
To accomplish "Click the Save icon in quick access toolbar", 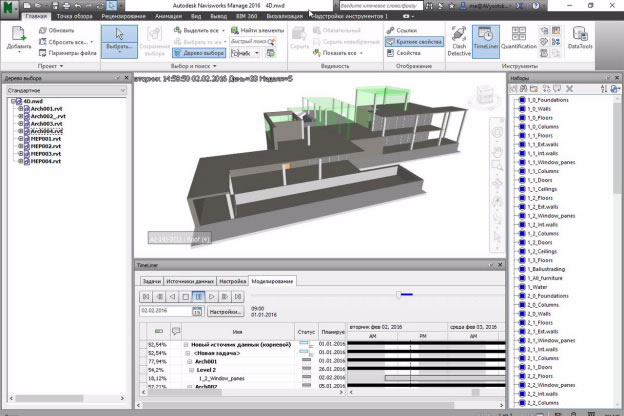I will pos(55,6).
